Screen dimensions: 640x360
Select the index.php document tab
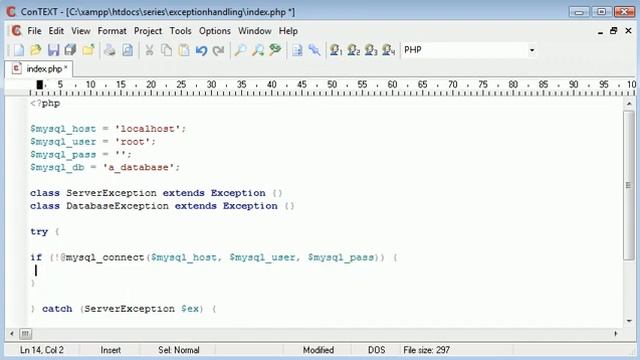click(x=39, y=69)
